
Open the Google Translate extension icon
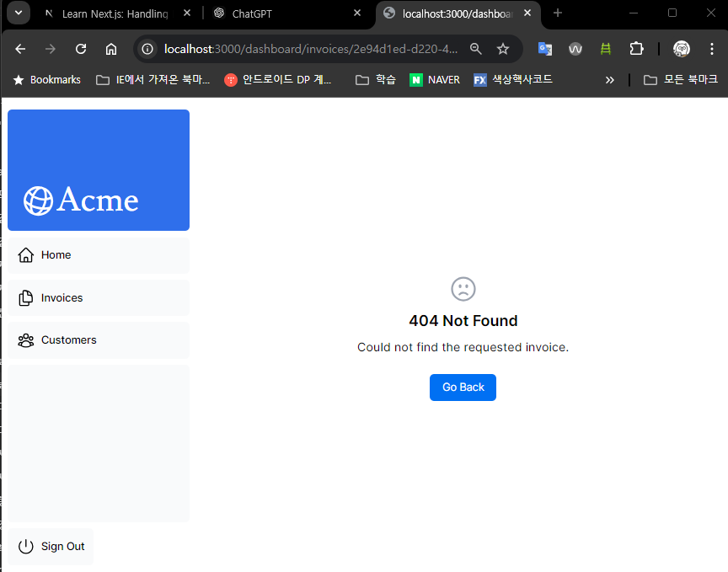coord(544,49)
